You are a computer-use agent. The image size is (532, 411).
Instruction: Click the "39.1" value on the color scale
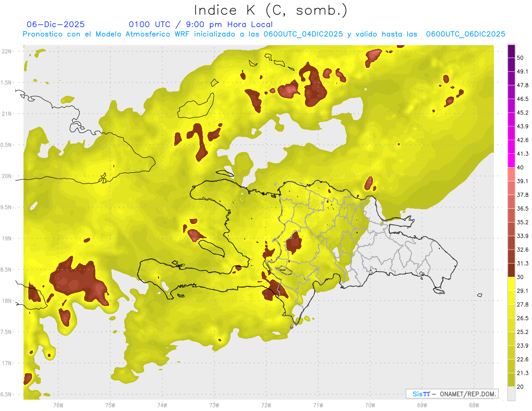[x=523, y=181]
